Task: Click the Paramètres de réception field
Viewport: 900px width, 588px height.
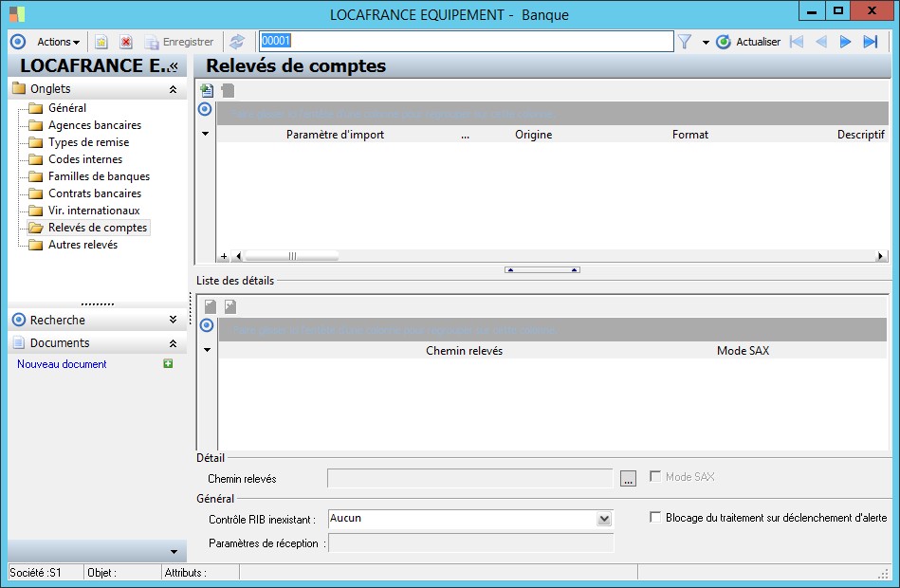Action: point(470,542)
